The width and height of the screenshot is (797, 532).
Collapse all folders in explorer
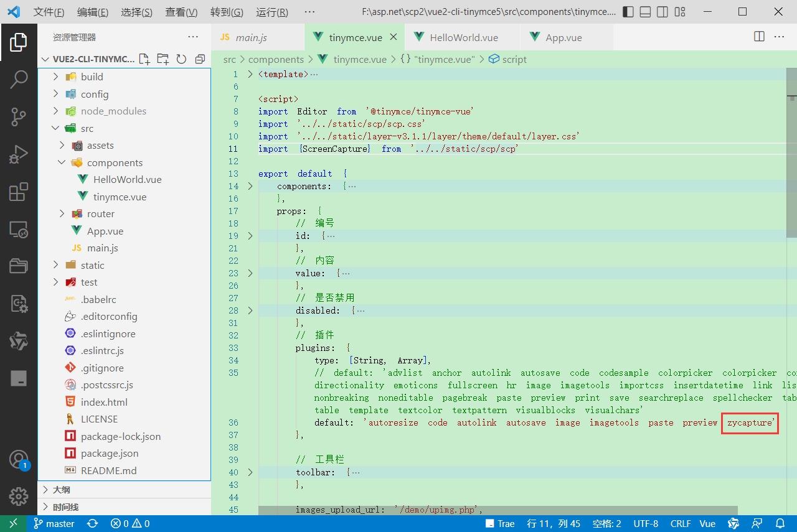pyautogui.click(x=200, y=59)
